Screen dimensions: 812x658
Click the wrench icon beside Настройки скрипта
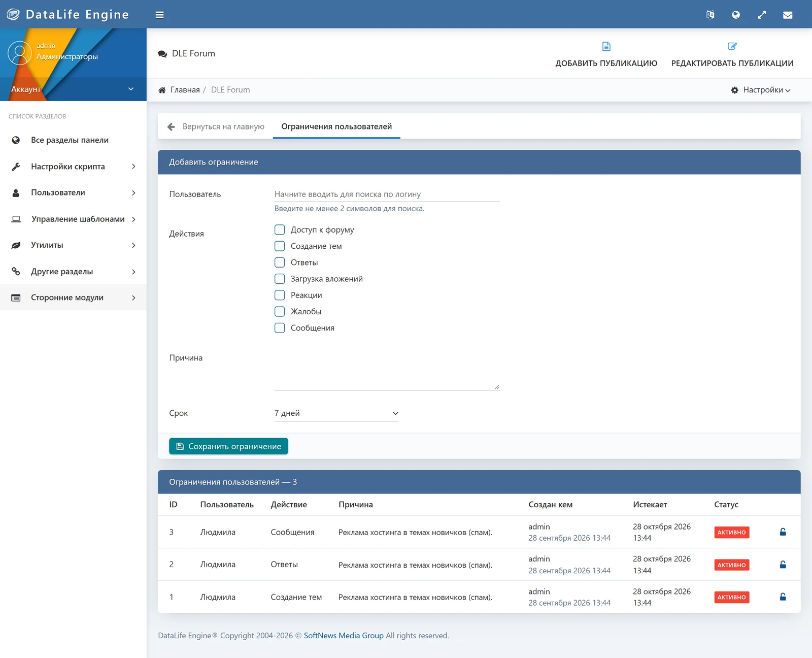[x=16, y=167]
